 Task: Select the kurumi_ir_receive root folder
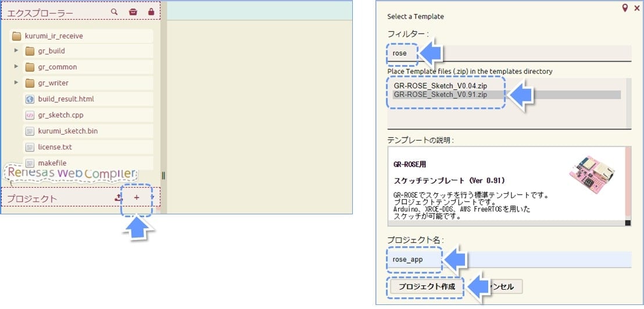[81, 36]
